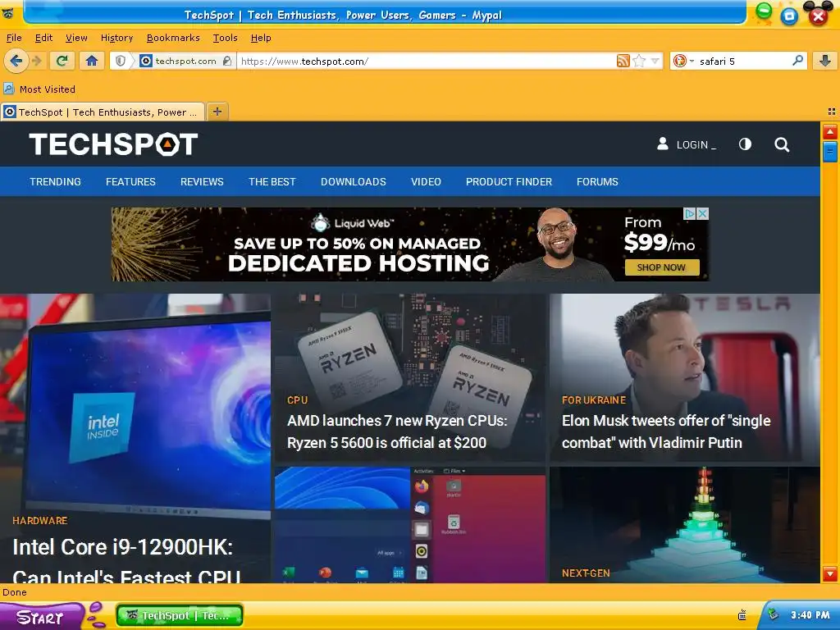The image size is (840, 630).
Task: Open the list all tabs icon
Action: click(x=832, y=112)
